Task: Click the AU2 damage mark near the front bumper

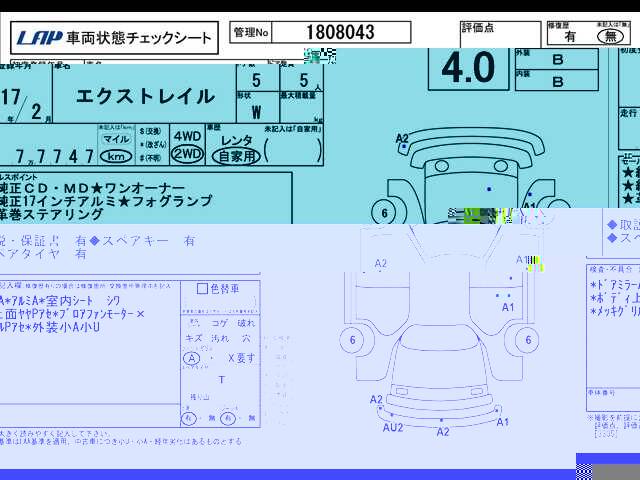Action: [393, 427]
